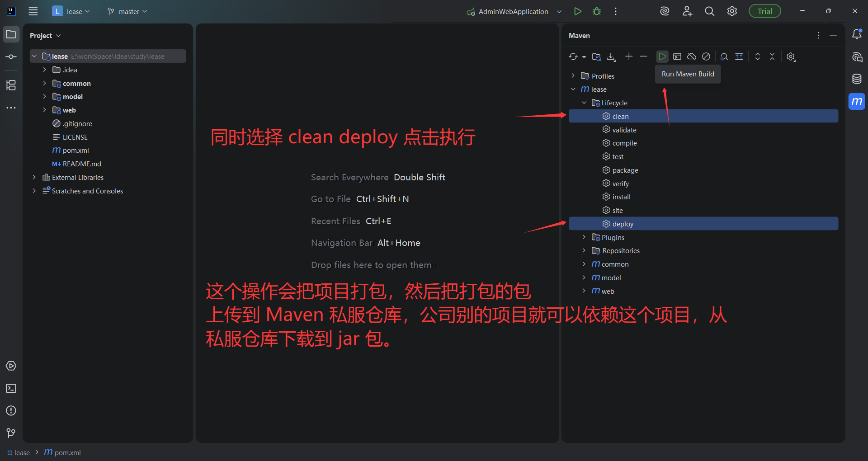Click the lease breadcrumb in the status bar
The height and width of the screenshot is (461, 868).
click(x=19, y=452)
